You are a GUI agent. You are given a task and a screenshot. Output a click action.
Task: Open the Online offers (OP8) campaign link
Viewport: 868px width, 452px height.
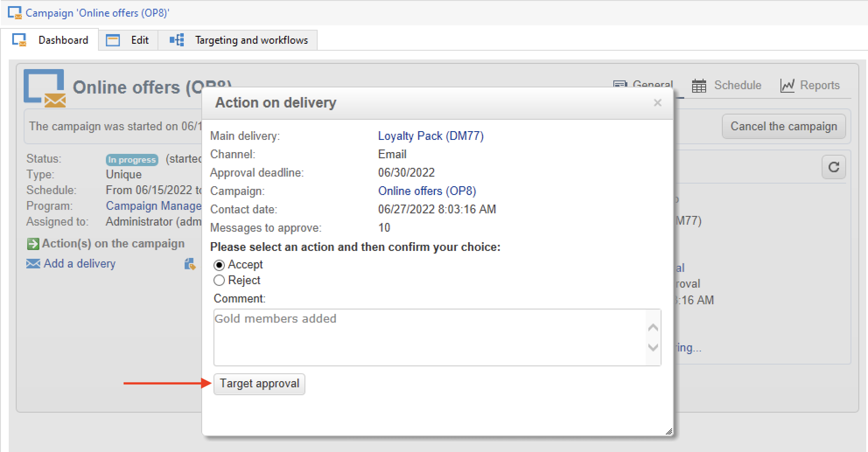[427, 191]
